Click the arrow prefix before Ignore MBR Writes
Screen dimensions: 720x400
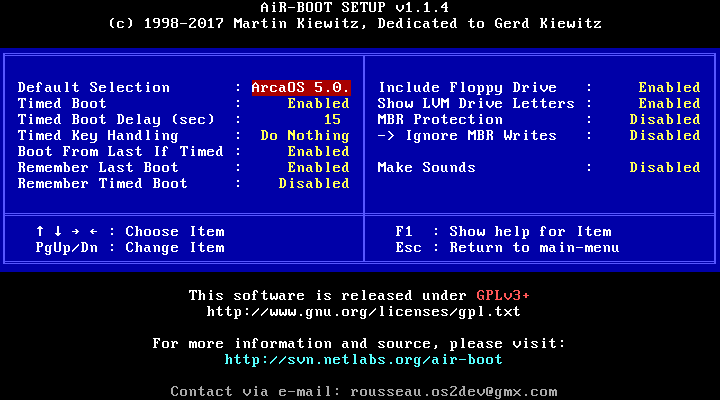click(386, 136)
